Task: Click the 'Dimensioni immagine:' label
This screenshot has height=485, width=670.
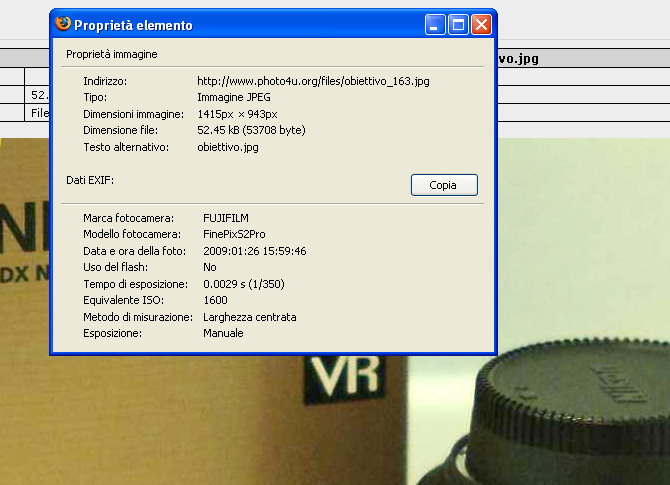Action: pyautogui.click(x=133, y=114)
